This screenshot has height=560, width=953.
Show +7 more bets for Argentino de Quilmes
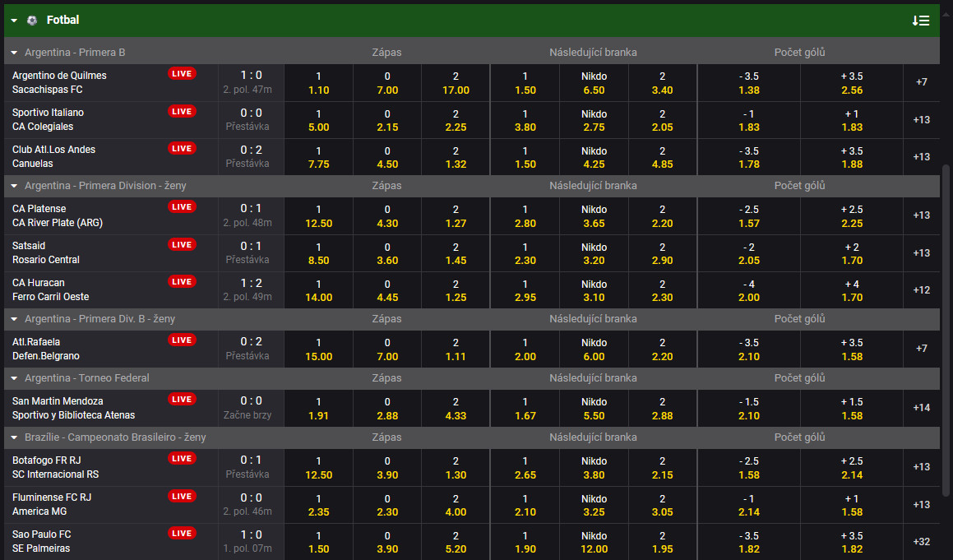coord(922,82)
